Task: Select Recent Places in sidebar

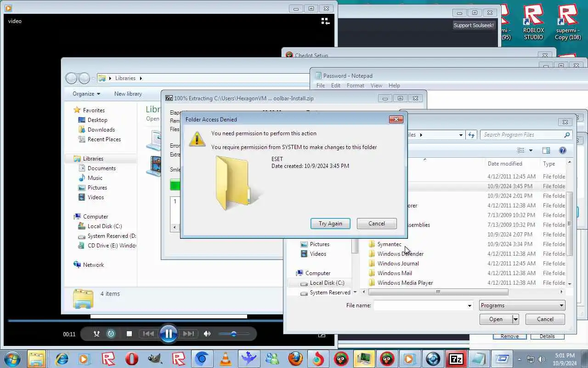Action: pos(104,139)
